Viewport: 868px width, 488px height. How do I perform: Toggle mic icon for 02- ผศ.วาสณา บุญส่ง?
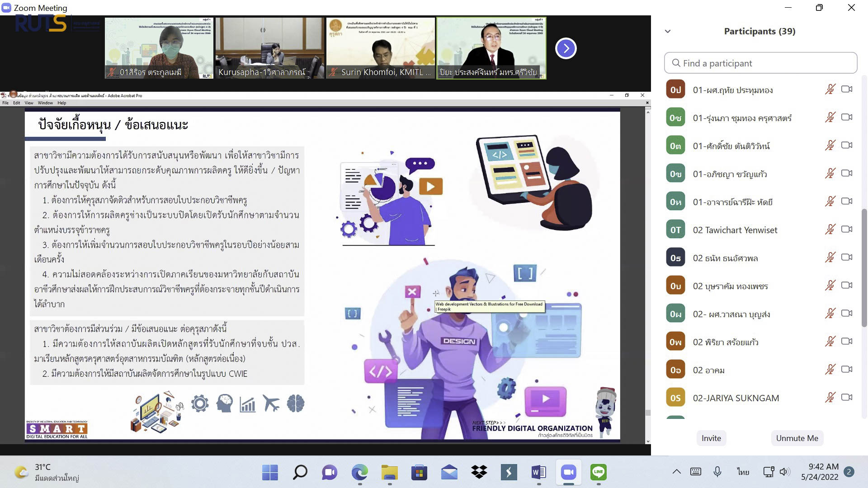tap(830, 314)
